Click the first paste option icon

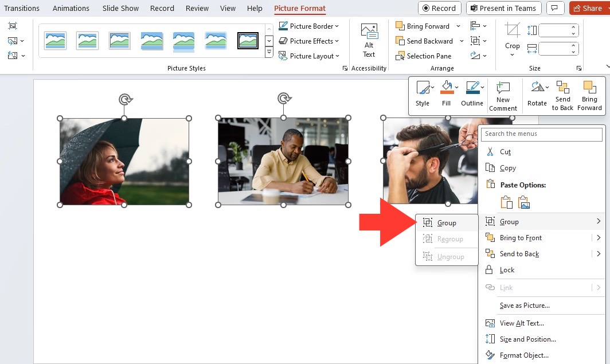point(507,202)
